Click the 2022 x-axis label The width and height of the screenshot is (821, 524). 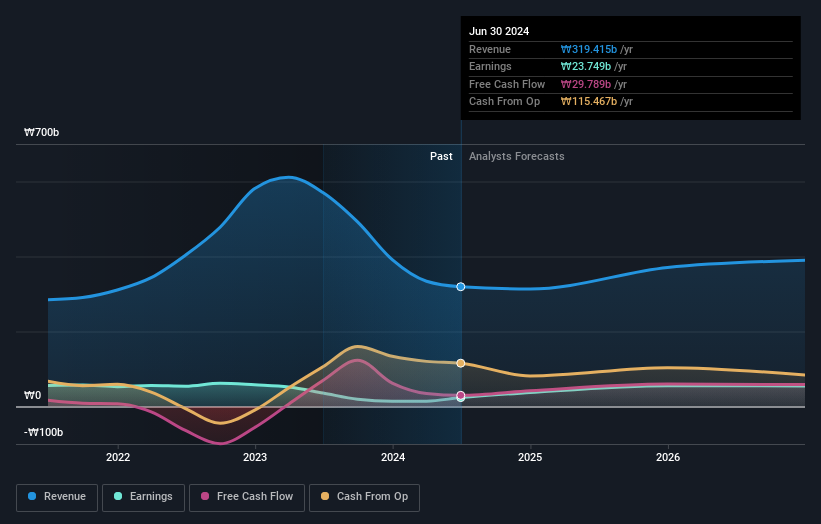118,458
